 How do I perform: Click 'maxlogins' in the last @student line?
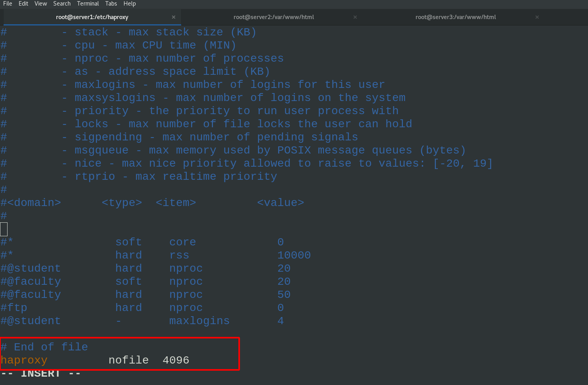point(199,321)
